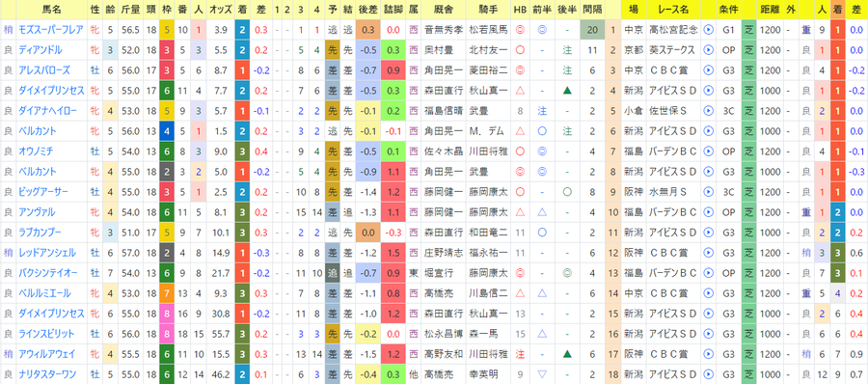Open horse ナリタスターワン
The image size is (868, 384).
(47, 374)
